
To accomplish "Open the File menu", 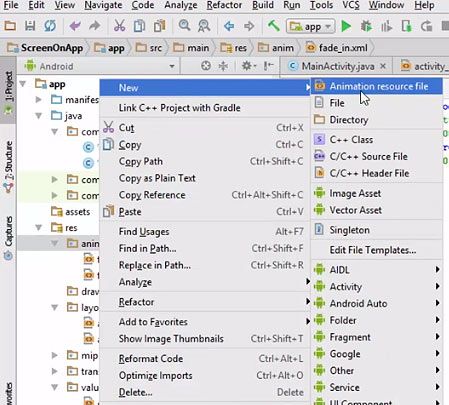I will [10, 5].
